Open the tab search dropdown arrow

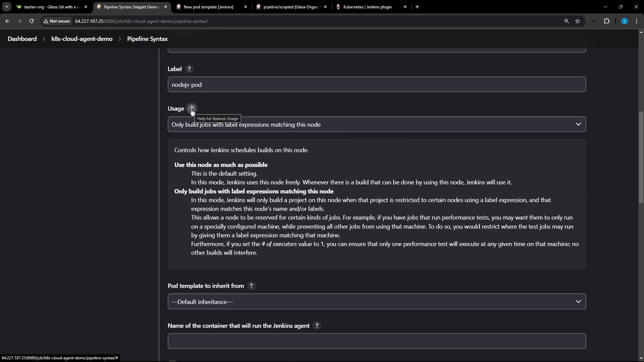click(6, 7)
